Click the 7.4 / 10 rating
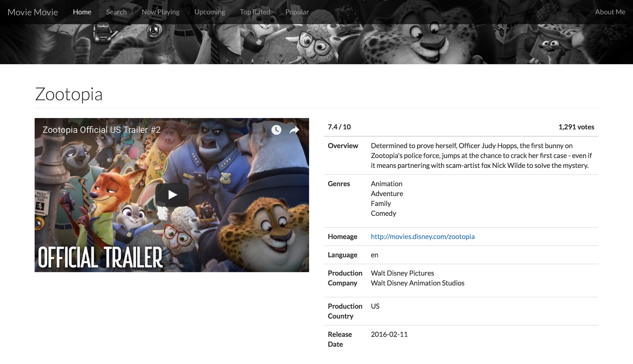 tap(339, 127)
